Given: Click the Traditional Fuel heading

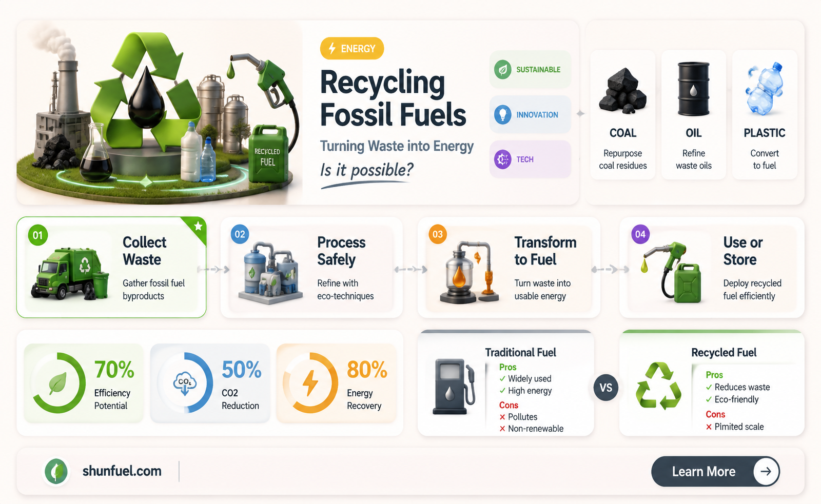Looking at the screenshot, I should coord(520,352).
